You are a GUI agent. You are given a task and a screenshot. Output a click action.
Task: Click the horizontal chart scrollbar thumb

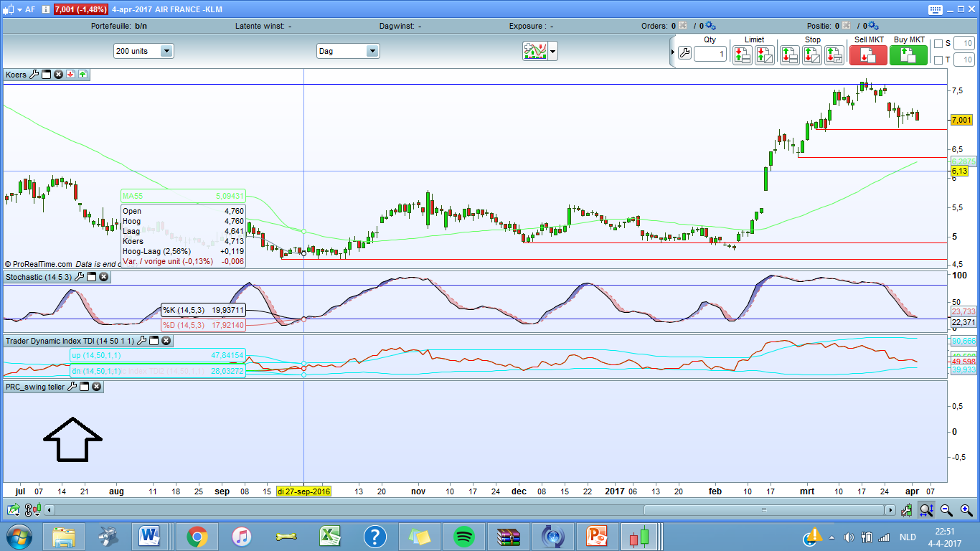click(x=765, y=510)
